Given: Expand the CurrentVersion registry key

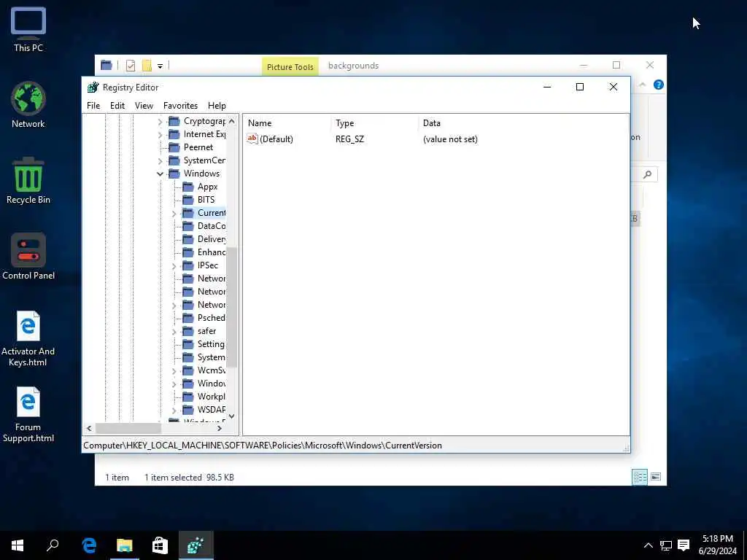Looking at the screenshot, I should 174,214.
